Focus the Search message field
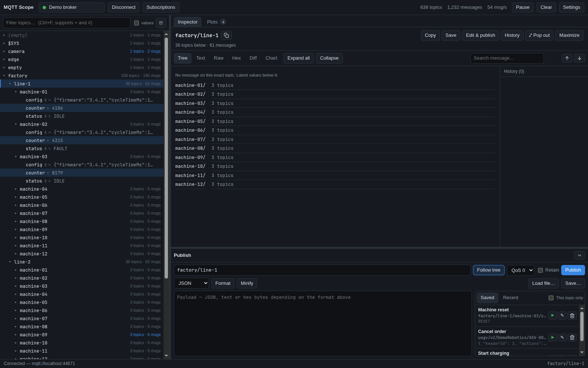Viewport: 588px width, 368px height. click(x=507, y=58)
